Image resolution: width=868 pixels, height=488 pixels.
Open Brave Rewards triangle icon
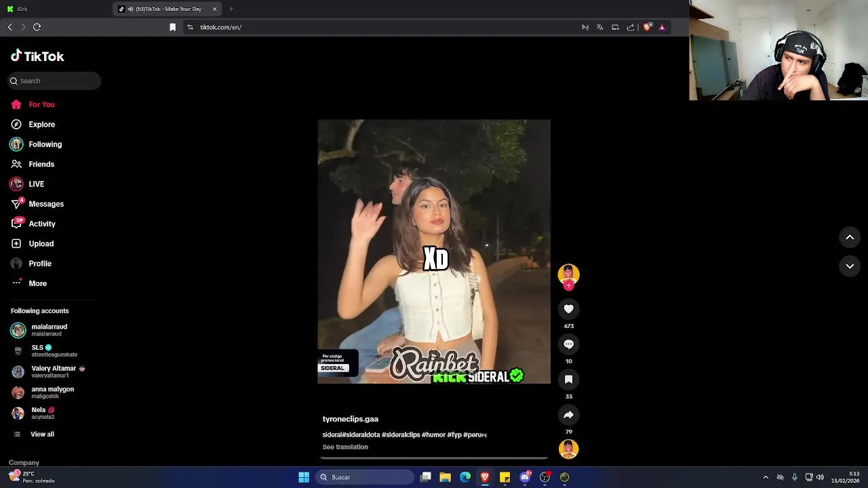[x=662, y=27]
